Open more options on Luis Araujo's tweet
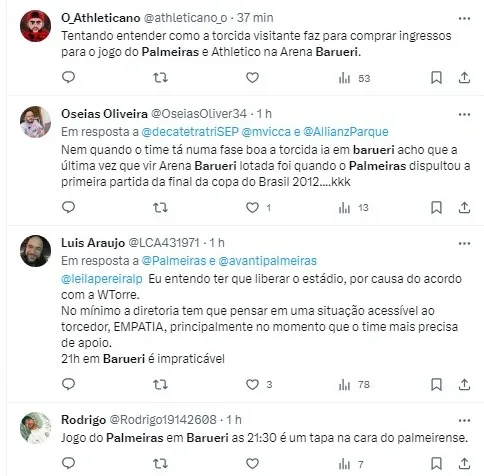 click(464, 243)
